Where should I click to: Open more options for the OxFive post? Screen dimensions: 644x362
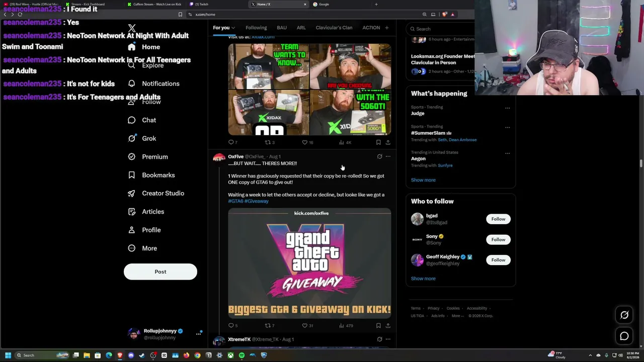[x=388, y=156]
